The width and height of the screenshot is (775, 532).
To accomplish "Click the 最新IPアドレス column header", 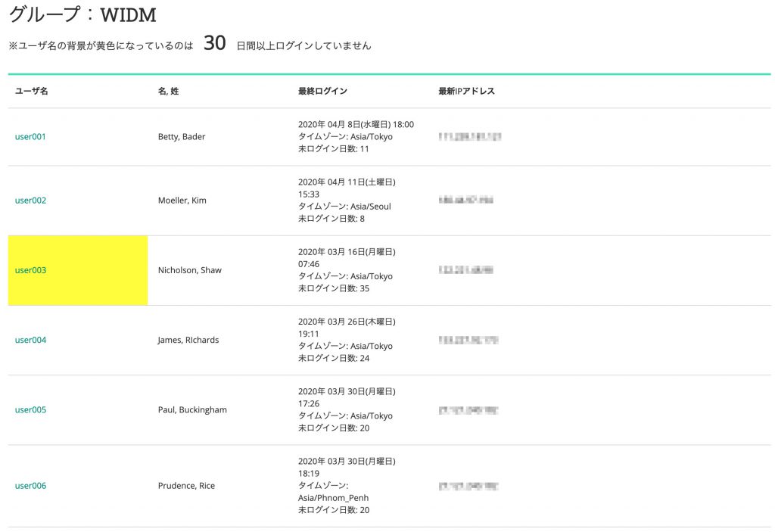I will (x=466, y=92).
